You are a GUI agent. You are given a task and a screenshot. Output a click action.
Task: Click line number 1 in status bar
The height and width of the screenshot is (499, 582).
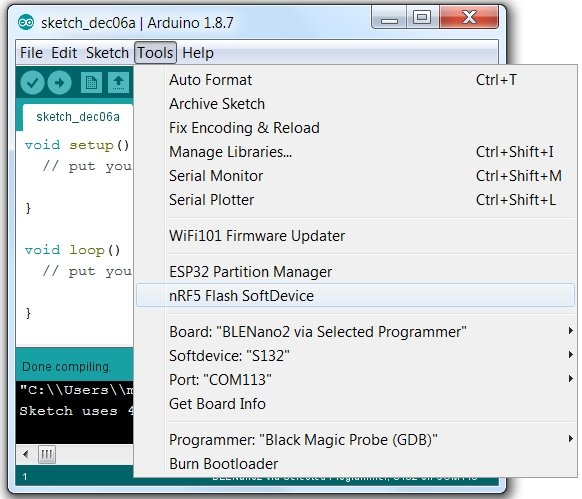[x=25, y=477]
